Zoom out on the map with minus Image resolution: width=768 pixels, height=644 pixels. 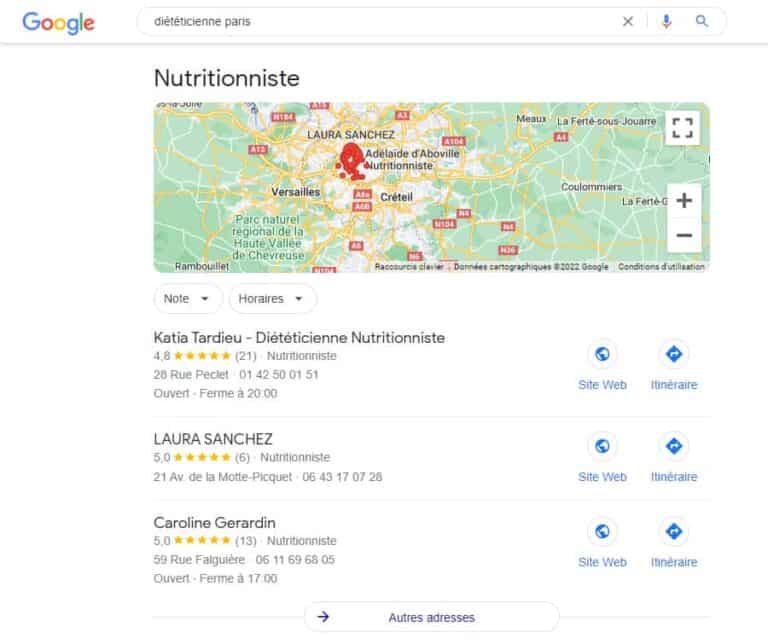pos(684,236)
